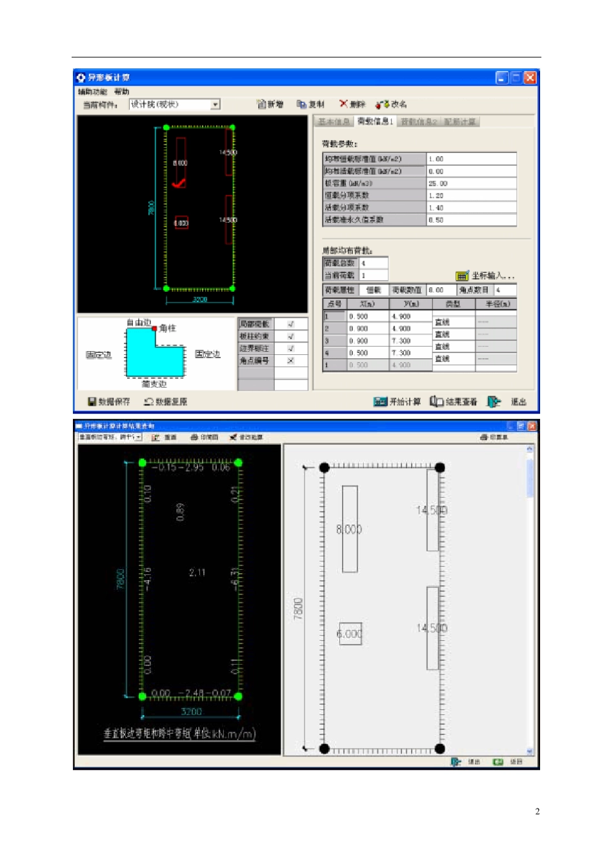Click the 退出 exit door icon in upper window
This screenshot has height=868, width=613.
coord(494,401)
